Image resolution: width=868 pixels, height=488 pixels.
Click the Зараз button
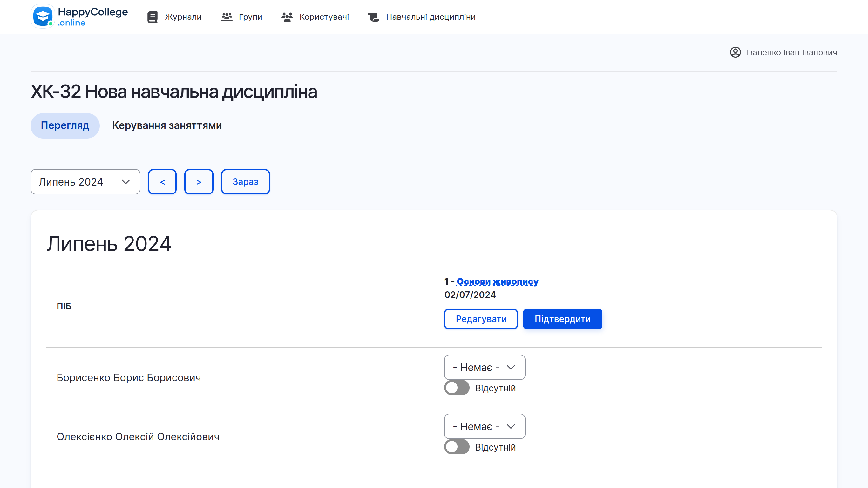245,182
